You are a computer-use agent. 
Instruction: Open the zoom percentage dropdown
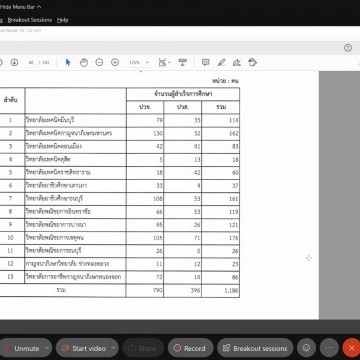[x=139, y=62]
